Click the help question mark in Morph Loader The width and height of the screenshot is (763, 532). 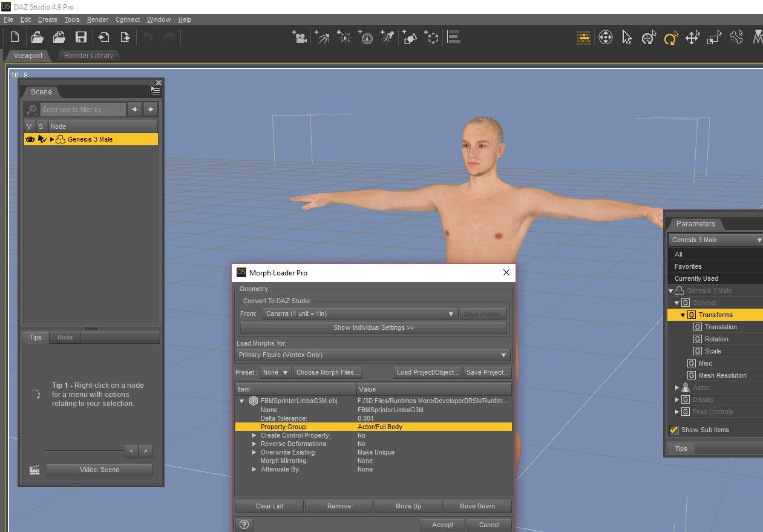tap(244, 525)
